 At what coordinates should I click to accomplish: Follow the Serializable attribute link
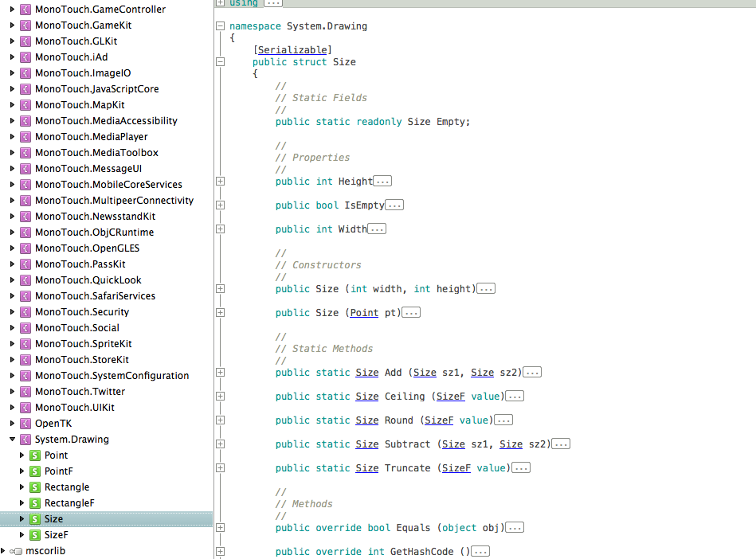click(292, 50)
